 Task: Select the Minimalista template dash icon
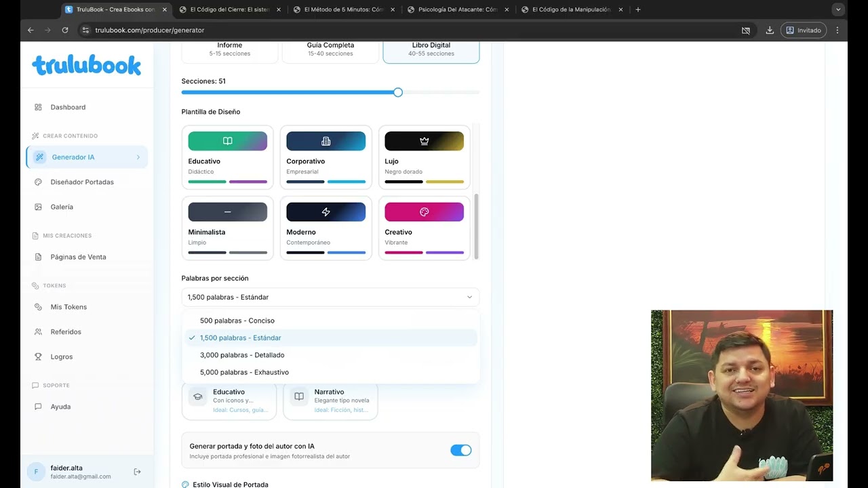click(x=228, y=212)
